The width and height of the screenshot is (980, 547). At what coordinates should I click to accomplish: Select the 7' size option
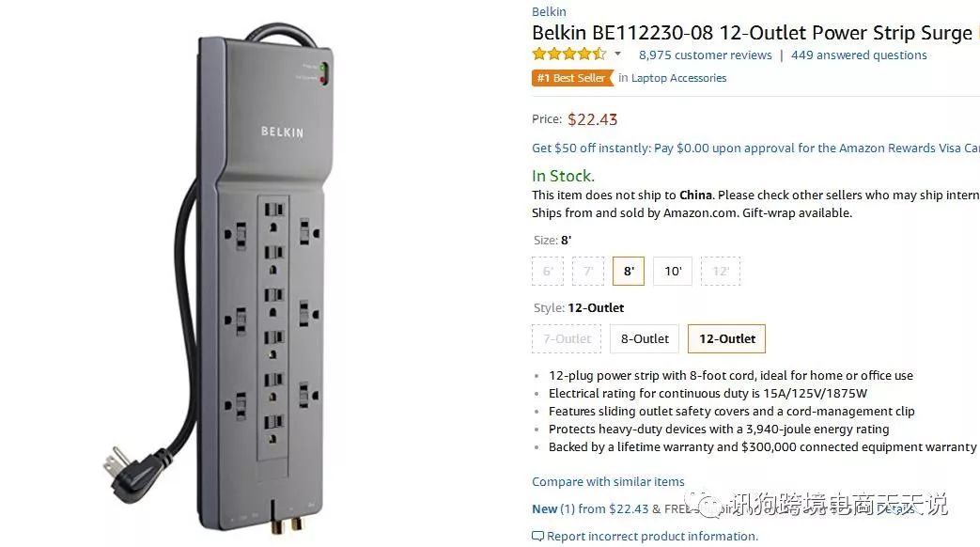587,272
